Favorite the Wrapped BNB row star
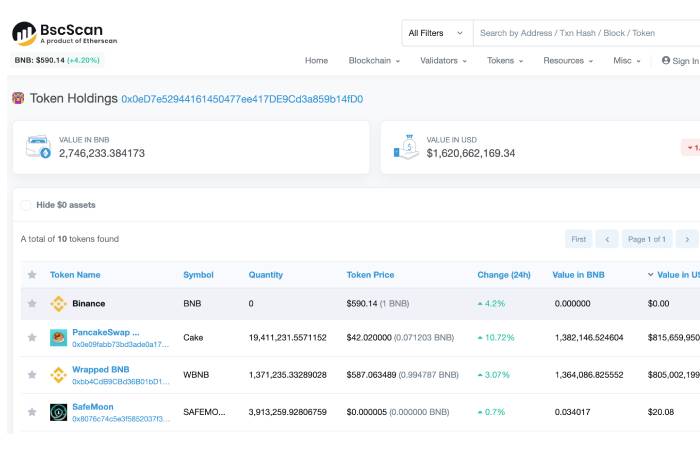700x450 pixels. pos(32,375)
